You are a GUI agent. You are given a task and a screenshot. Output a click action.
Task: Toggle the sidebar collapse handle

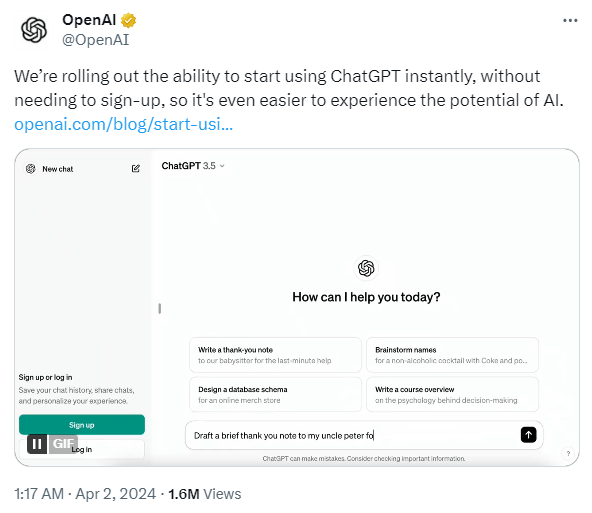(160, 308)
